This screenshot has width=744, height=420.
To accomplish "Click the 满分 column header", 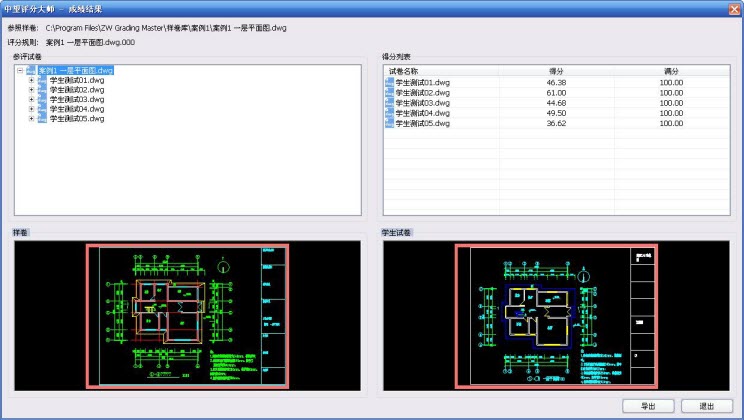I will coord(671,72).
